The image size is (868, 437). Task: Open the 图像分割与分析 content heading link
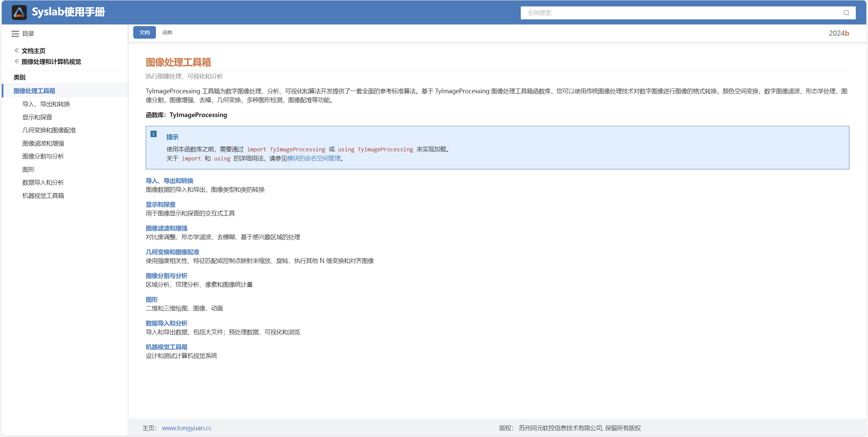pos(166,276)
